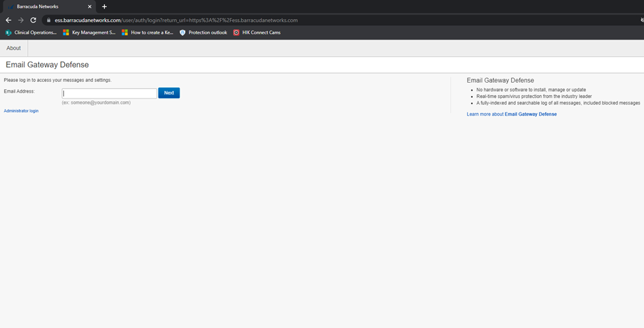The image size is (644, 328).
Task: Click the 'Real-time spam/virus protection' bullet
Action: coord(534,96)
